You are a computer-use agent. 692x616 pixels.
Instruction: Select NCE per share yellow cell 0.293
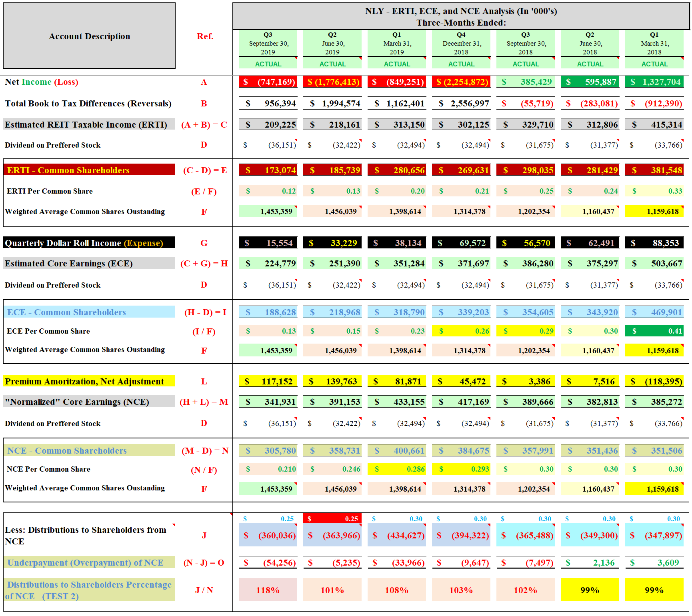pos(461,469)
